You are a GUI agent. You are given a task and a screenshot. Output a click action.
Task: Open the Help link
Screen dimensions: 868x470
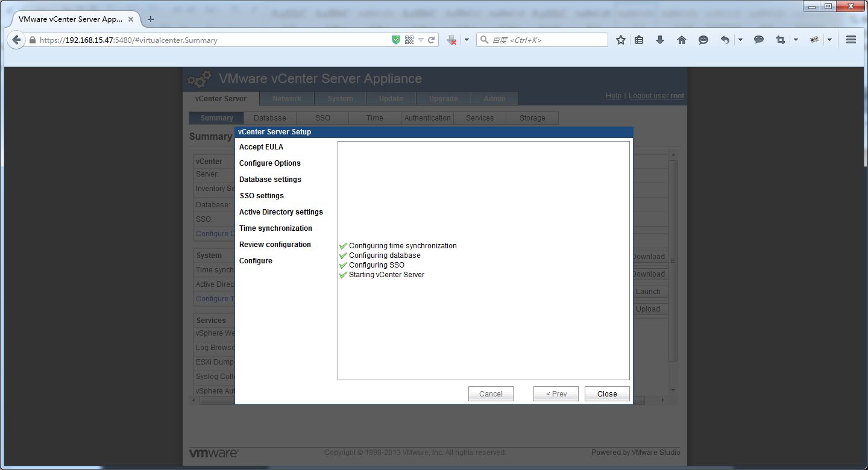tap(613, 96)
